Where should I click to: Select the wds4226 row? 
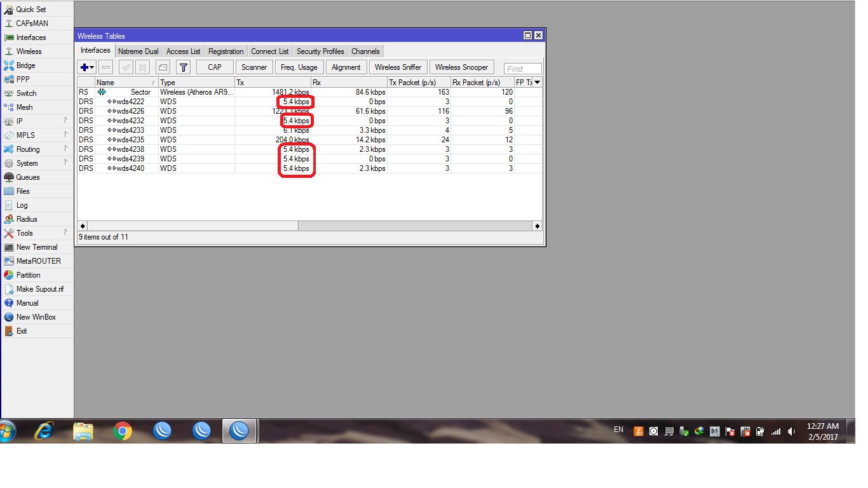pyautogui.click(x=309, y=111)
